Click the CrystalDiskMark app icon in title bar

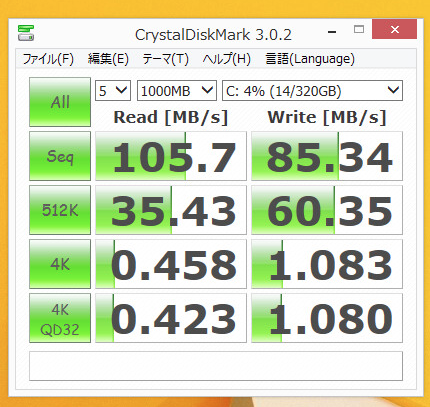pos(26,33)
